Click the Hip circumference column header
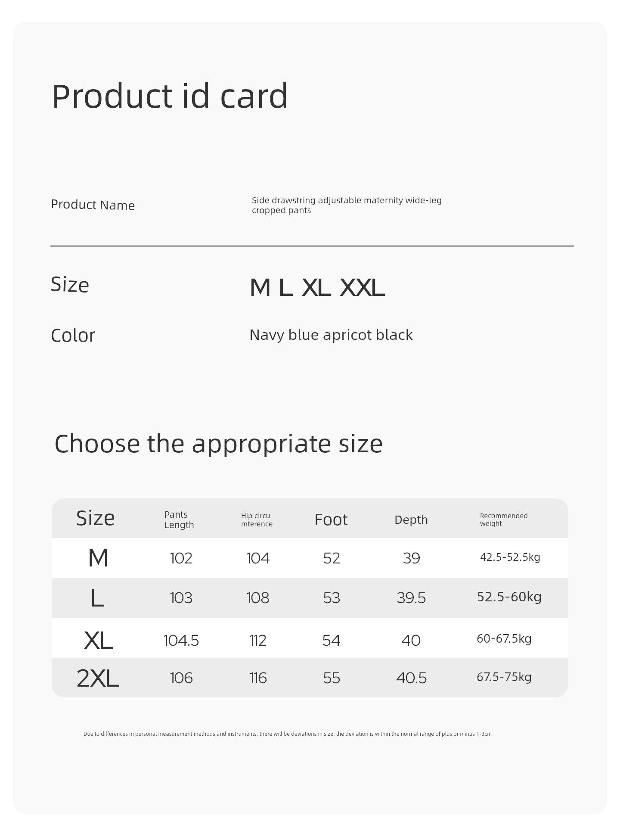The height and width of the screenshot is (840, 620). [x=257, y=520]
